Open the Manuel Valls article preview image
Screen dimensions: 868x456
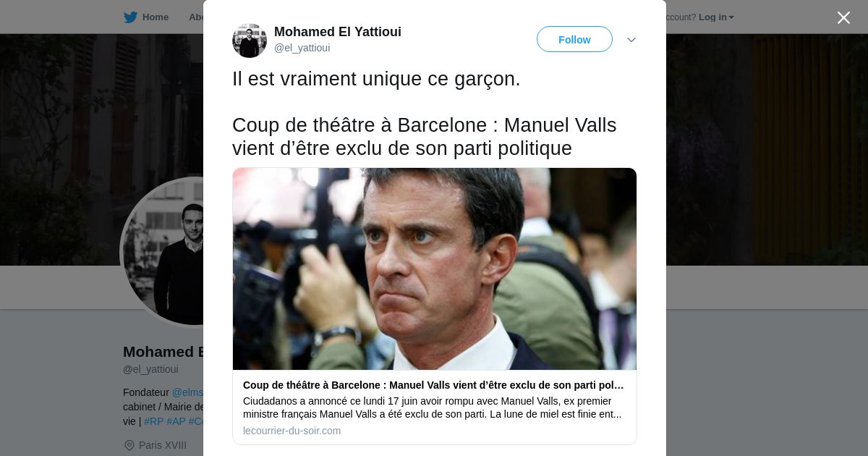[x=435, y=269]
